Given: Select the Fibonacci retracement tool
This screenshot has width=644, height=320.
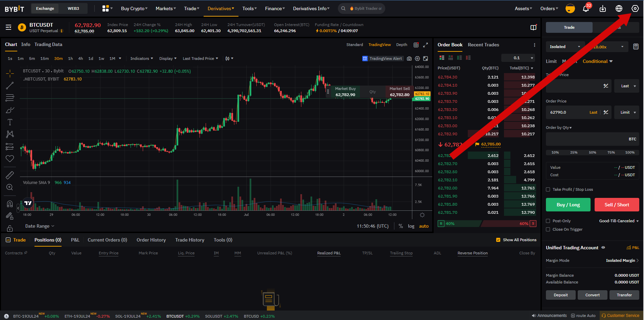Looking at the screenshot, I should click(10, 98).
